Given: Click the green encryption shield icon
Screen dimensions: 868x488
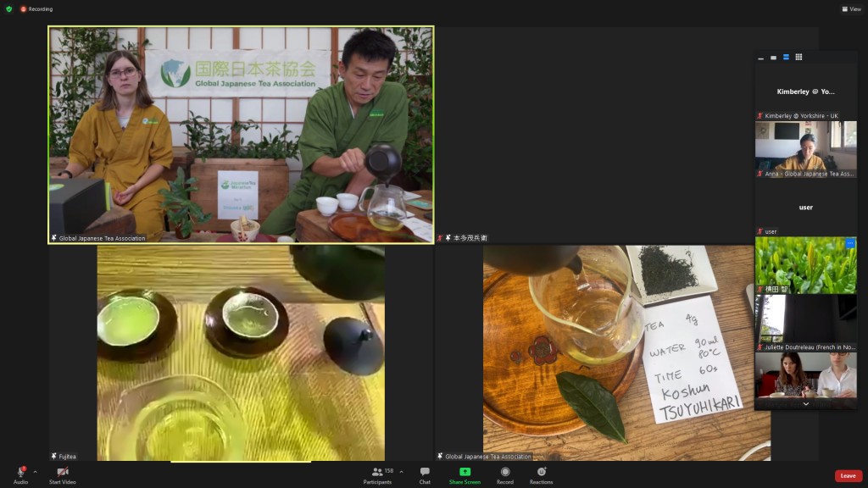Looking at the screenshot, I should pos(9,9).
